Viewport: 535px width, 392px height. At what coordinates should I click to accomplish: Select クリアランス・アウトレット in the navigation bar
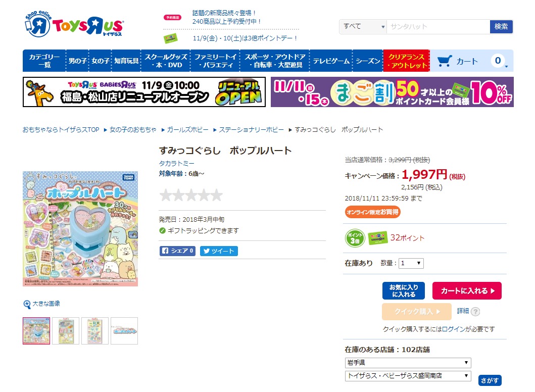(406, 61)
